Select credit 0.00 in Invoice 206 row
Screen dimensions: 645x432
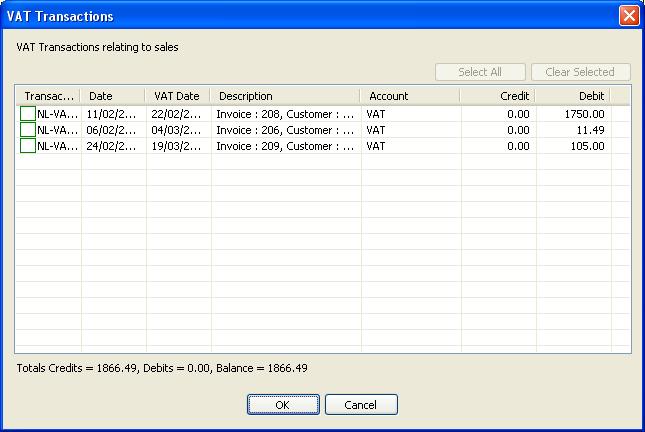tap(499, 130)
